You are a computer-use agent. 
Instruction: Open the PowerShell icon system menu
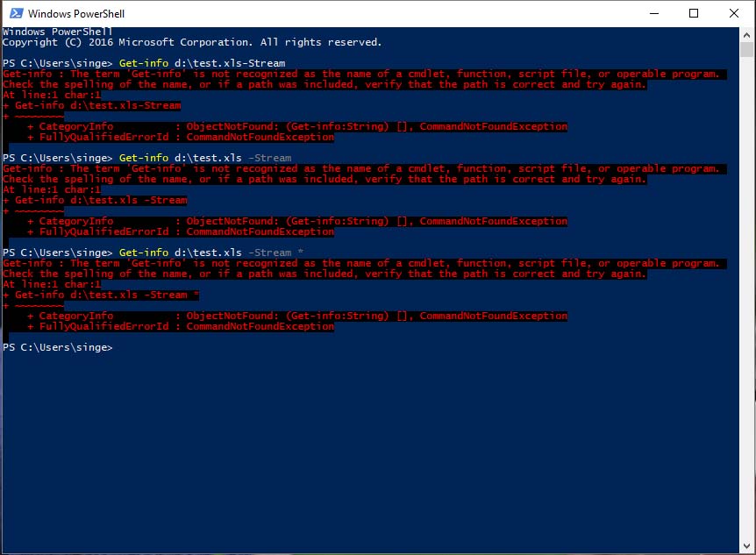point(16,13)
